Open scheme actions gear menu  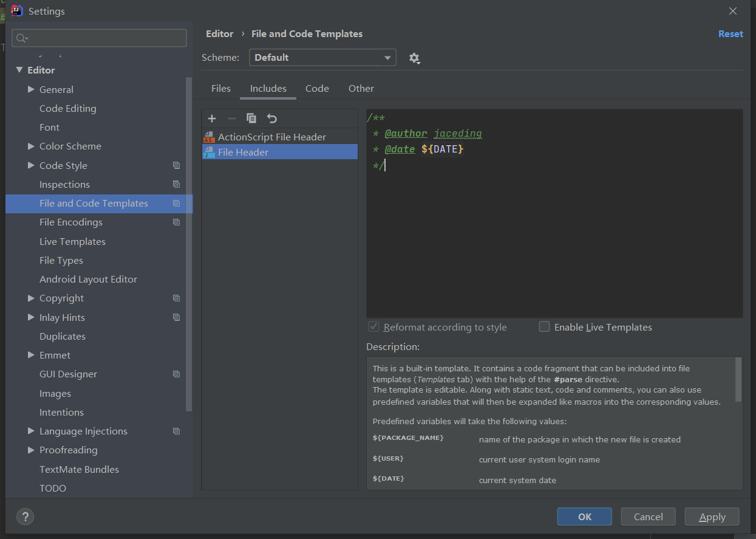point(414,58)
